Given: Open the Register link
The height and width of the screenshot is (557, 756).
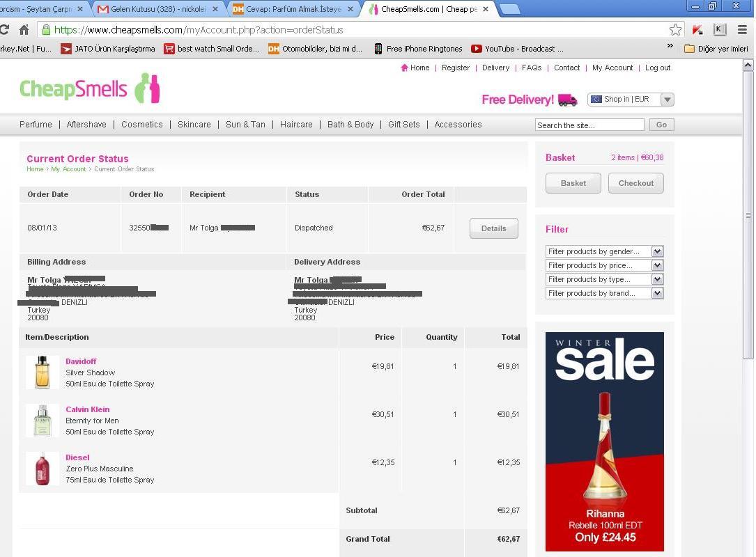Looking at the screenshot, I should click(x=455, y=68).
